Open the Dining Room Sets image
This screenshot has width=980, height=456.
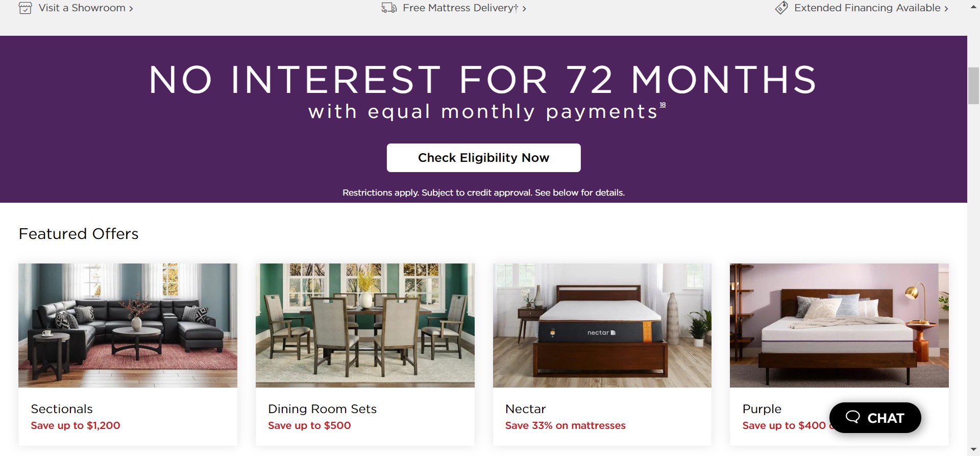[365, 325]
